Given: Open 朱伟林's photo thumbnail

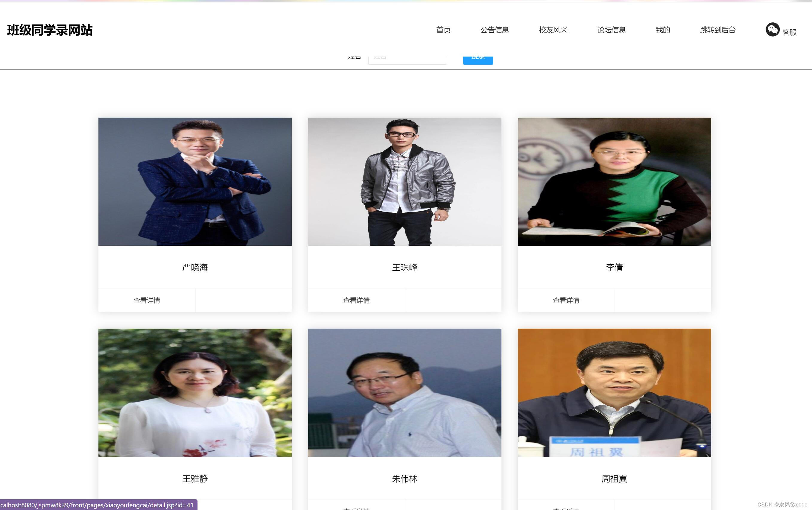Looking at the screenshot, I should click(x=405, y=392).
